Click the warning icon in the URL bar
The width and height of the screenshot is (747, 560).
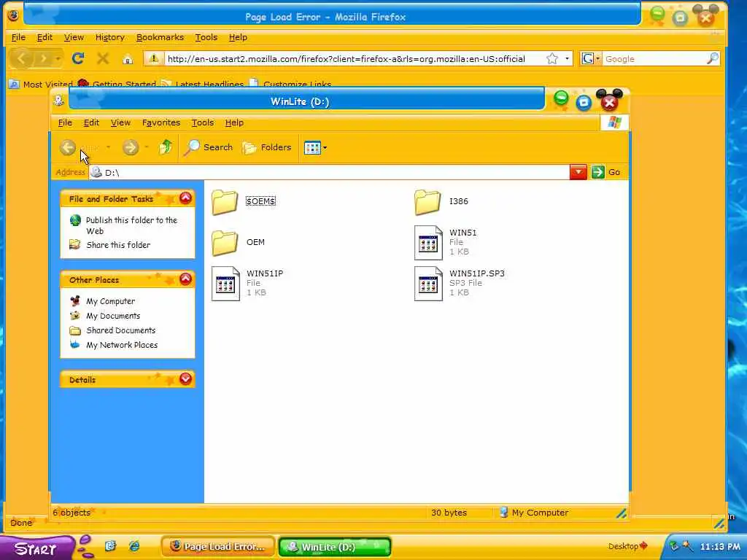(153, 58)
